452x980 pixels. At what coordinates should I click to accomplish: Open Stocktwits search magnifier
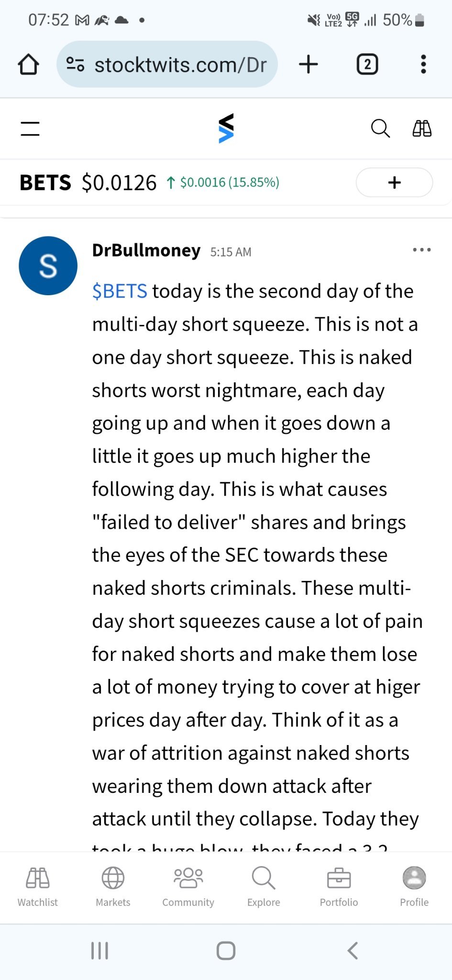click(x=380, y=128)
